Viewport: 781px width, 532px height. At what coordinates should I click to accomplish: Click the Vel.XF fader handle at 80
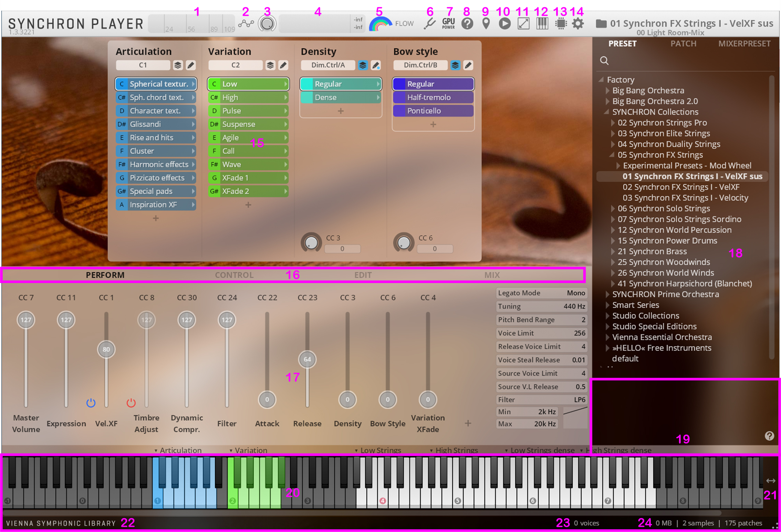(106, 350)
